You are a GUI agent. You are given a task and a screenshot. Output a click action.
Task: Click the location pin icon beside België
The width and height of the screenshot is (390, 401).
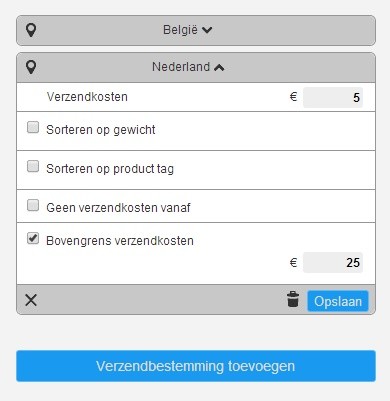[x=31, y=30]
